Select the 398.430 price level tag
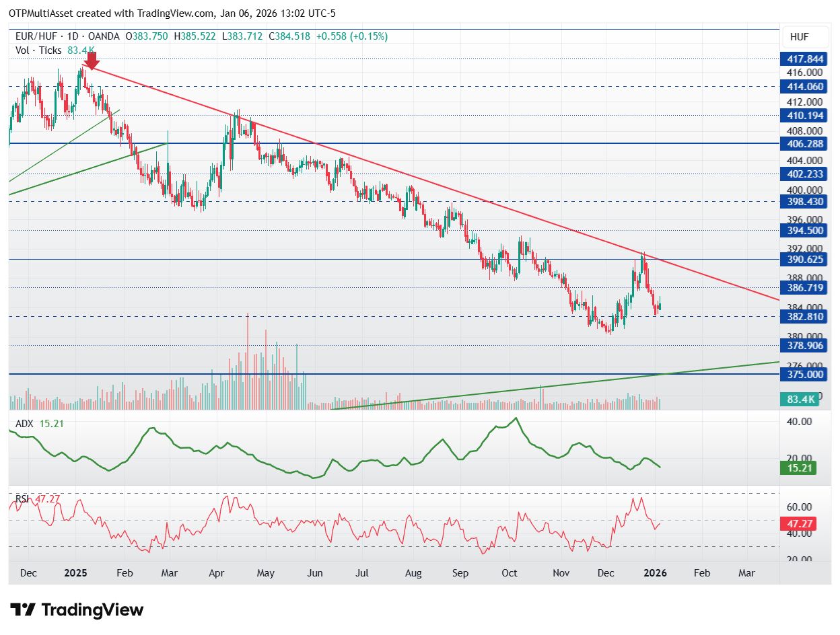The image size is (840, 635). [x=801, y=201]
